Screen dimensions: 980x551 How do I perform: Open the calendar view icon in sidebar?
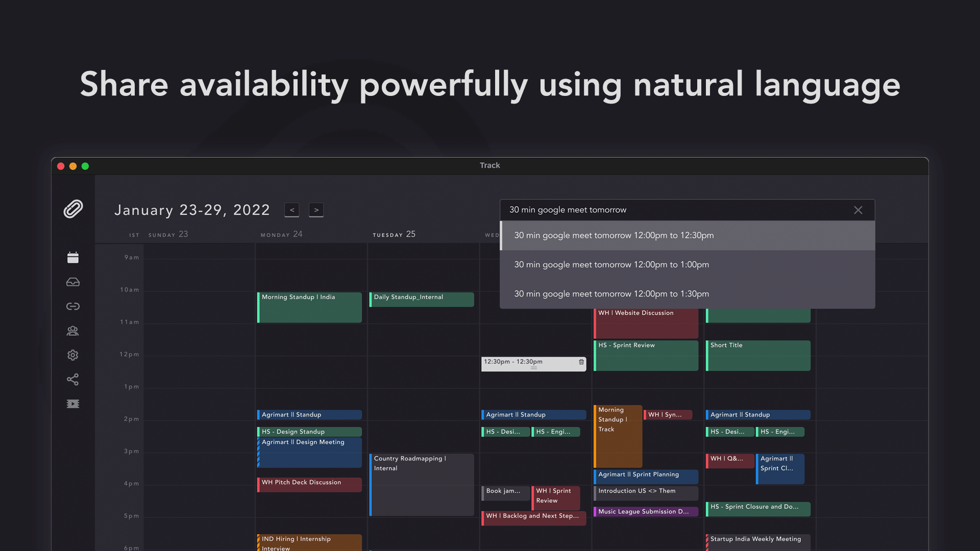73,258
